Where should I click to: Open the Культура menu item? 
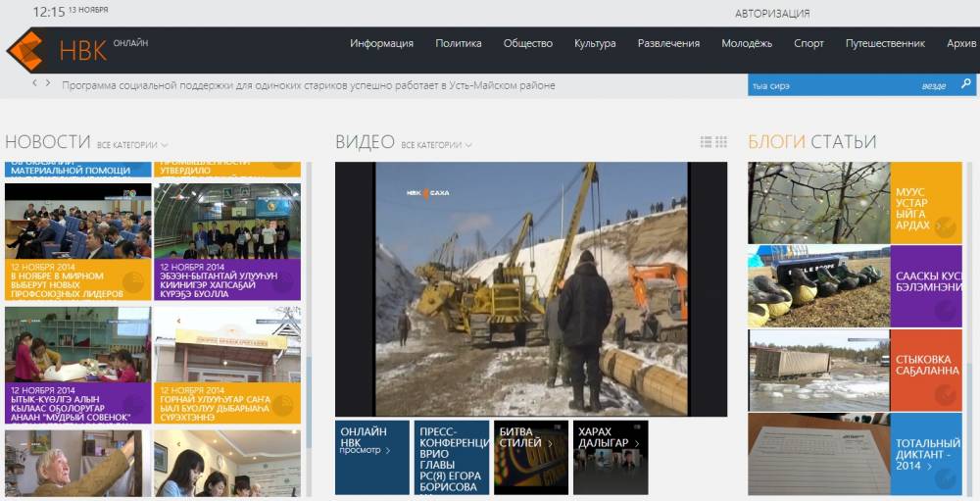[595, 43]
